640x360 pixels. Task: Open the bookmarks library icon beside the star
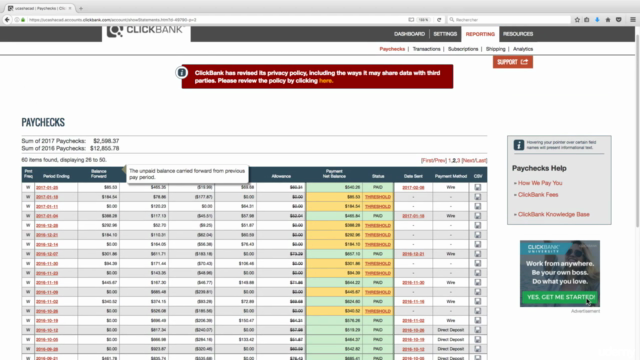[x=587, y=20]
